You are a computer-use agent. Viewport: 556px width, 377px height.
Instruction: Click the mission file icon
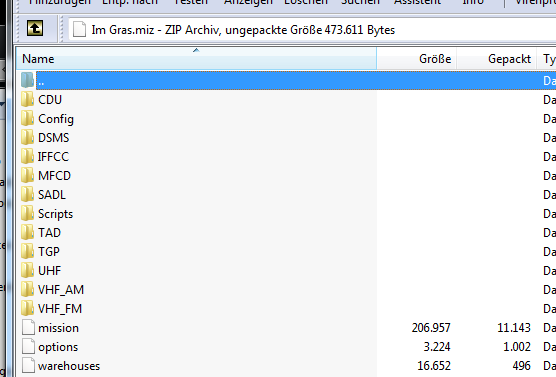[x=28, y=327]
